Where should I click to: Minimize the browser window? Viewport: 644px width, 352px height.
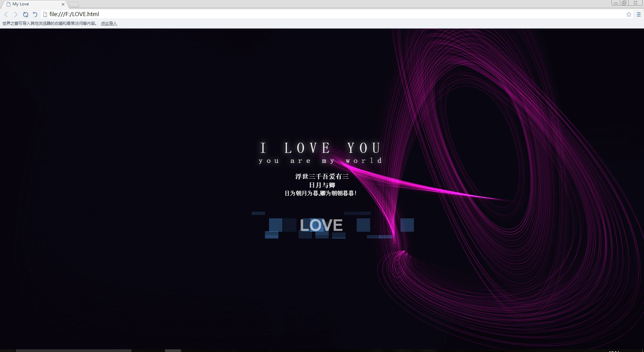(615, 3)
